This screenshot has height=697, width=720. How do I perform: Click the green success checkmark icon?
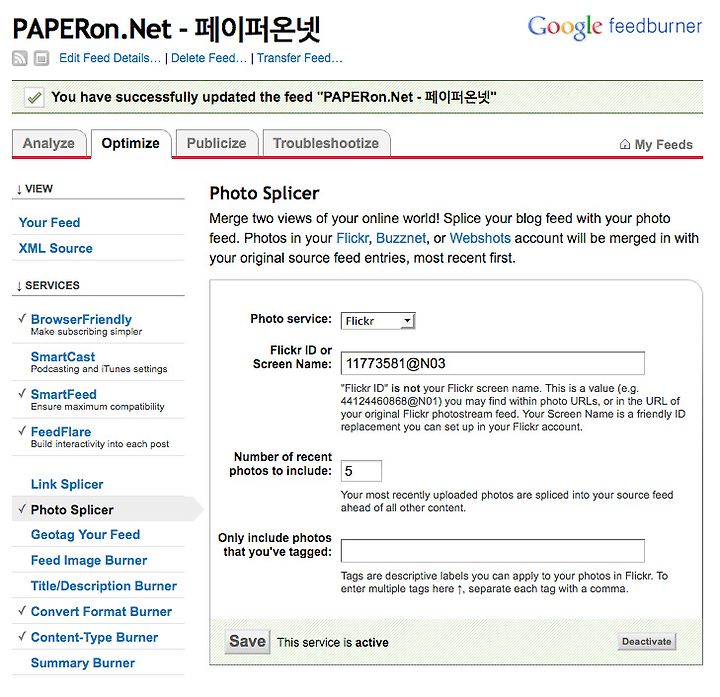coord(34,97)
